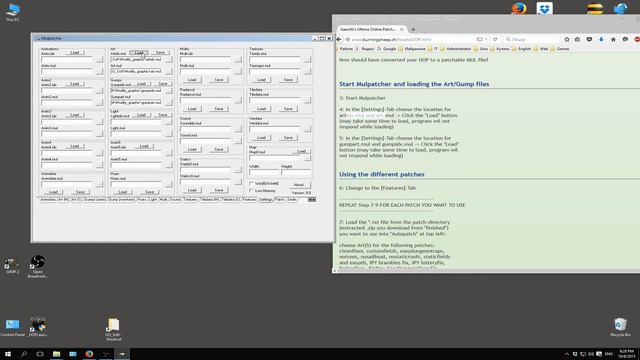Viewport: 640px width, 360px height.
Task: Switch to Features tab in Mulpatcher
Action: click(x=249, y=200)
